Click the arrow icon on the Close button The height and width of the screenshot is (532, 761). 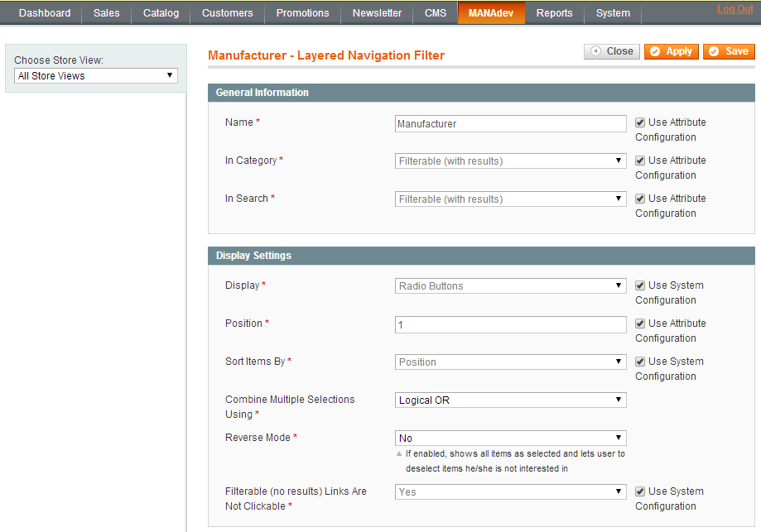click(x=595, y=51)
